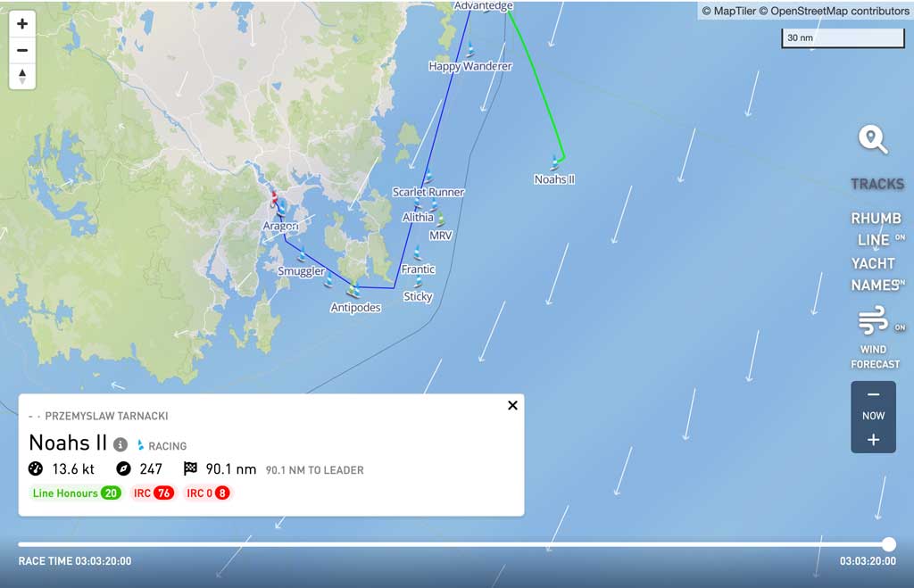This screenshot has height=588, width=914.
Task: Step time back with minus above NOW
Action: coord(873,394)
